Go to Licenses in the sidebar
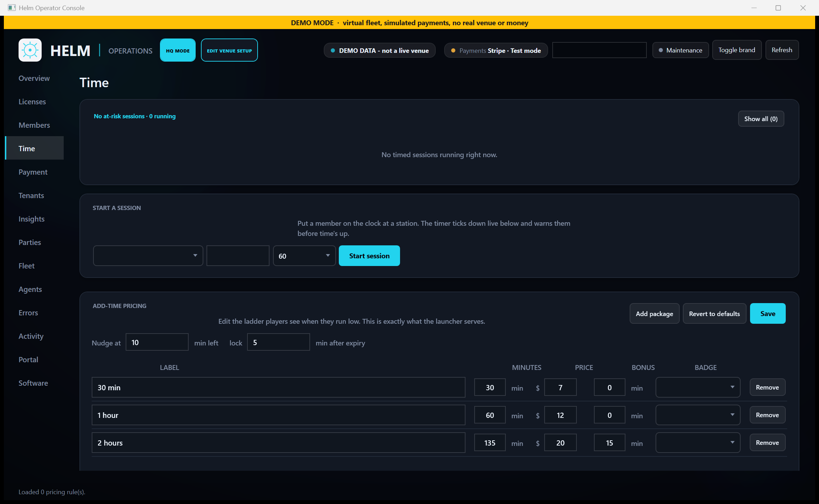Image resolution: width=819 pixels, height=504 pixels. (x=34, y=101)
